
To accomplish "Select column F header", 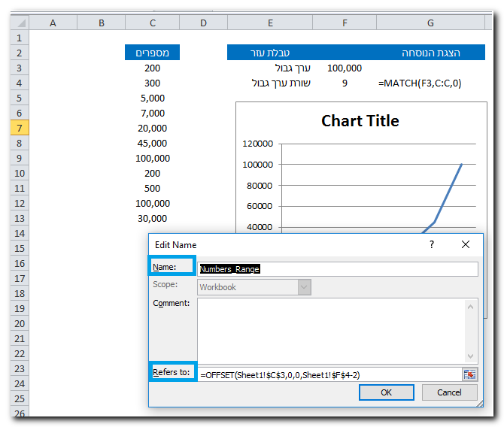I will 345,23.
